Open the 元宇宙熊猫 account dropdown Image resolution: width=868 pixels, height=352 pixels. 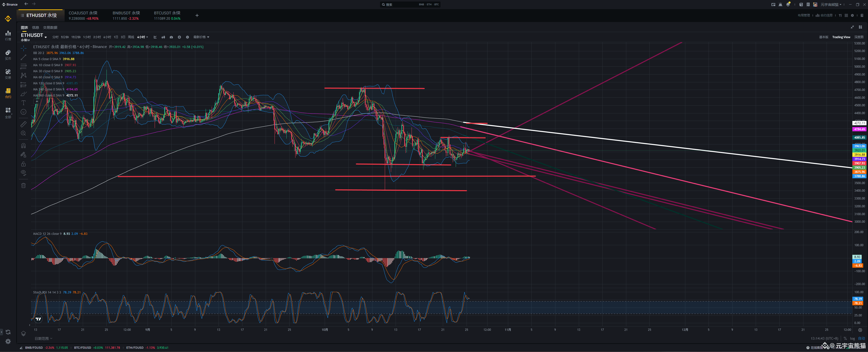[x=831, y=4]
